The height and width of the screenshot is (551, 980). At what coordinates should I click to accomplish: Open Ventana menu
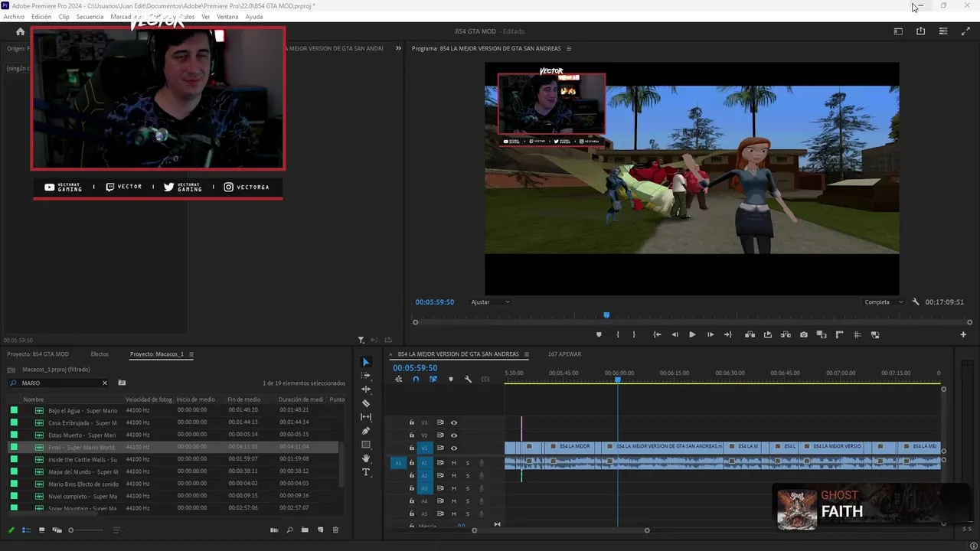[227, 17]
